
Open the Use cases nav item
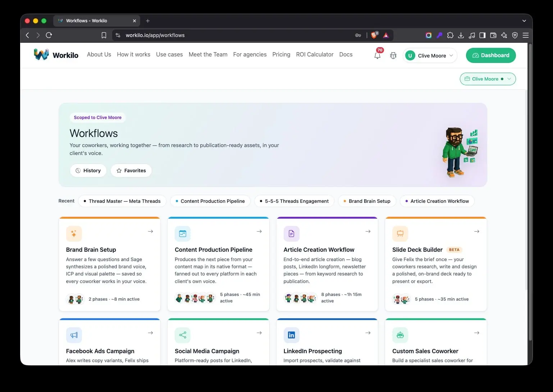pyautogui.click(x=169, y=54)
